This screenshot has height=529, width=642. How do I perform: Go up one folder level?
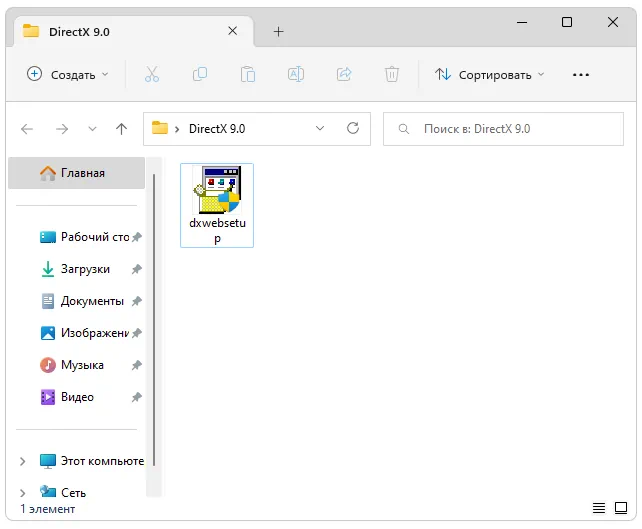click(x=121, y=129)
